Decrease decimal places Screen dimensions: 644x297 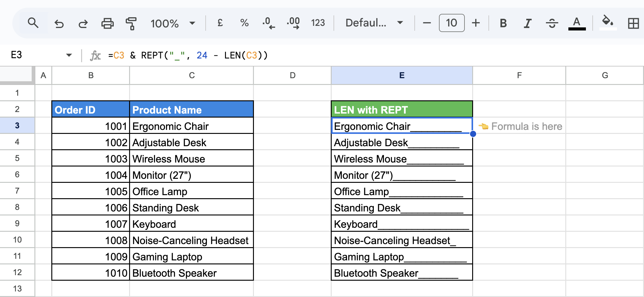(x=269, y=23)
